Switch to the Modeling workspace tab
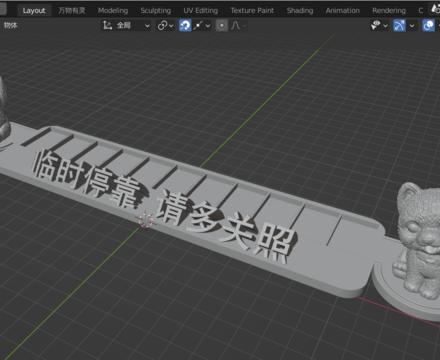This screenshot has height=360, width=440. [x=113, y=10]
